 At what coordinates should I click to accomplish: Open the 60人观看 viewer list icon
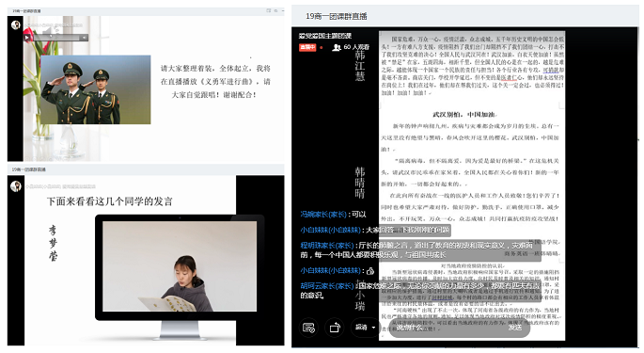[x=337, y=47]
